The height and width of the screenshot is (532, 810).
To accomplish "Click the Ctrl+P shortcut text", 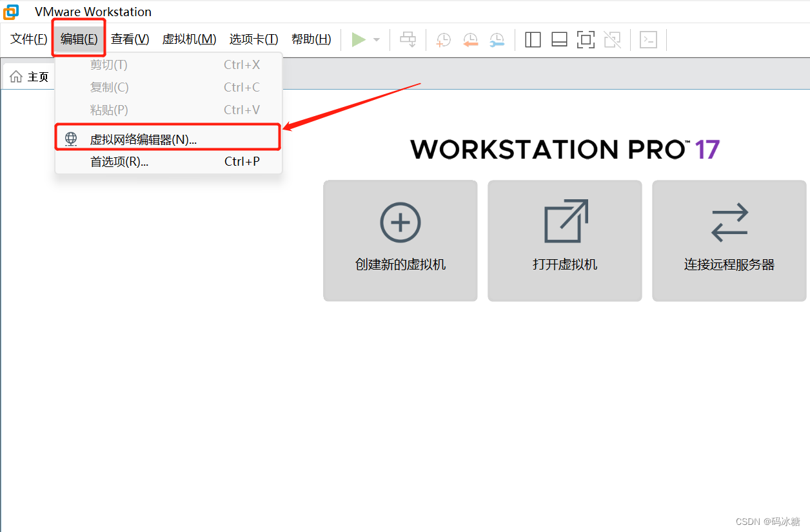I will click(x=242, y=161).
